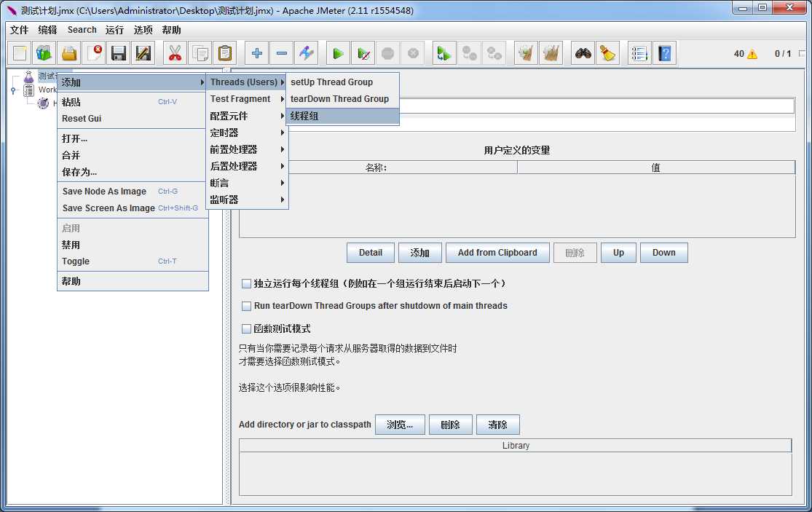This screenshot has height=512, width=812.
Task: Expand Test Fragment submenu
Action: [x=247, y=99]
